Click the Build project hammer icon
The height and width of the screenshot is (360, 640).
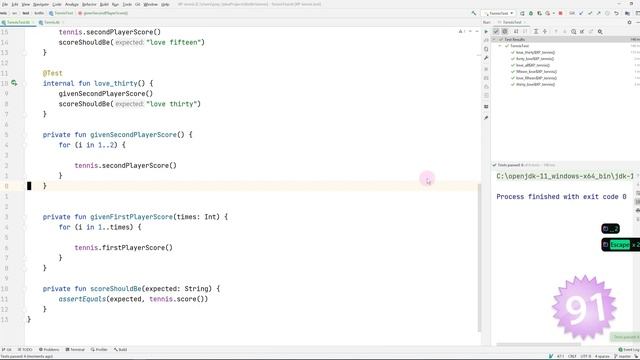474,13
